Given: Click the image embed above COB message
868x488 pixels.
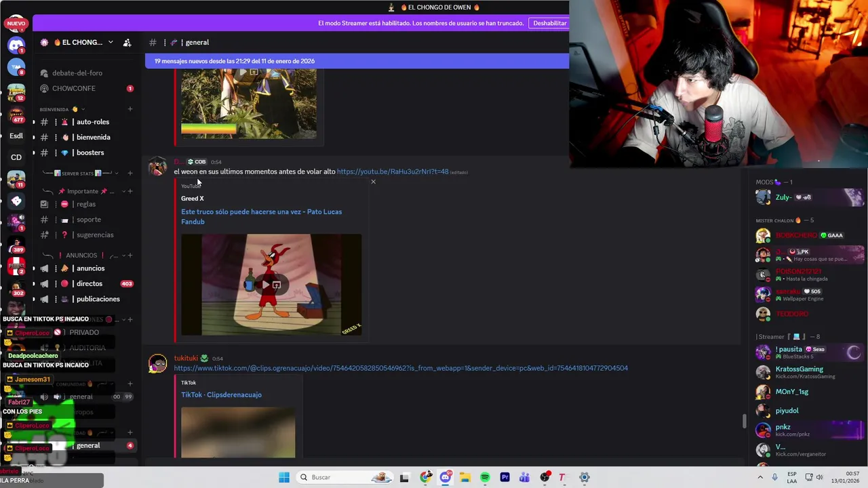Looking at the screenshot, I should click(248, 103).
